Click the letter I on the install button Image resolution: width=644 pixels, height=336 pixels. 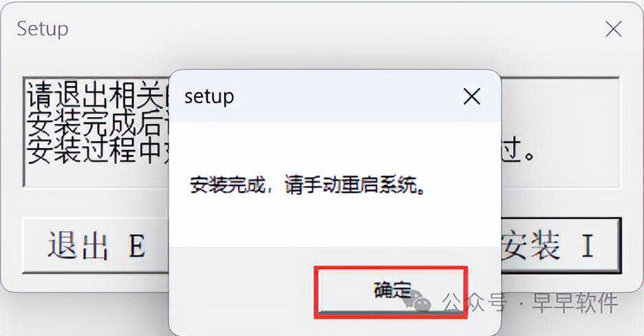tap(588, 246)
